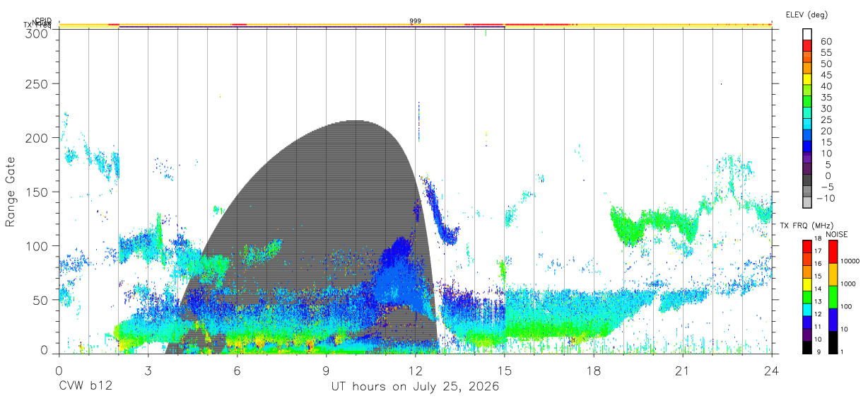Click the "10000" label on NOISE colorbar
Screen dimensions: 868x401
tap(850, 262)
